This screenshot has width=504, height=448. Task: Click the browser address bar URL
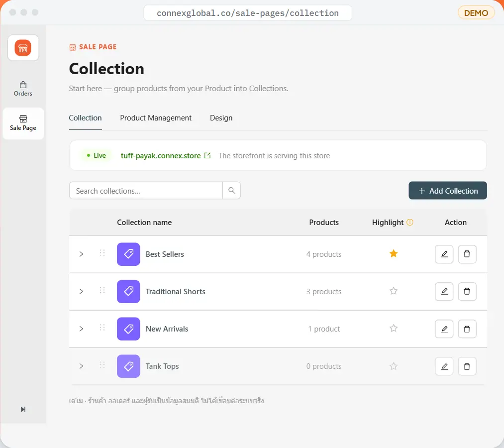(247, 13)
